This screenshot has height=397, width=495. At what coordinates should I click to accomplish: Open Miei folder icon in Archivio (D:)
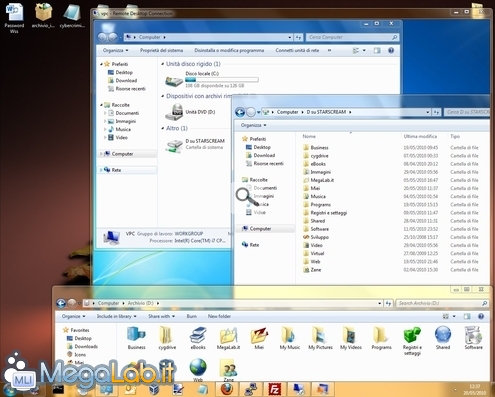tap(259, 338)
